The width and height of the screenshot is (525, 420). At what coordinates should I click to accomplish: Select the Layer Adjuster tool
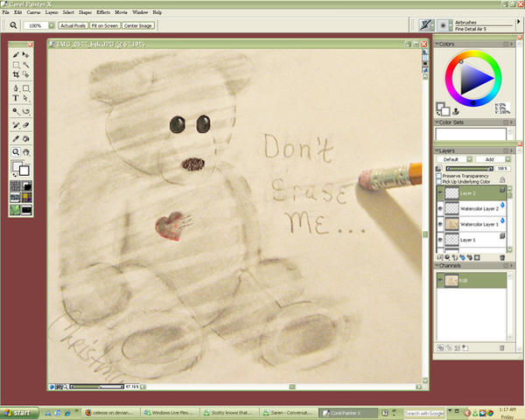25,54
